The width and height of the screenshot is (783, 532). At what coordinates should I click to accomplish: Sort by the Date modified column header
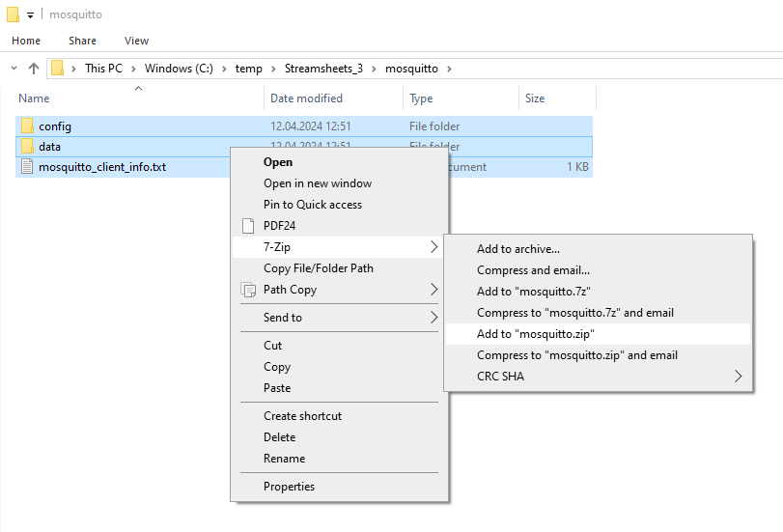coord(306,98)
